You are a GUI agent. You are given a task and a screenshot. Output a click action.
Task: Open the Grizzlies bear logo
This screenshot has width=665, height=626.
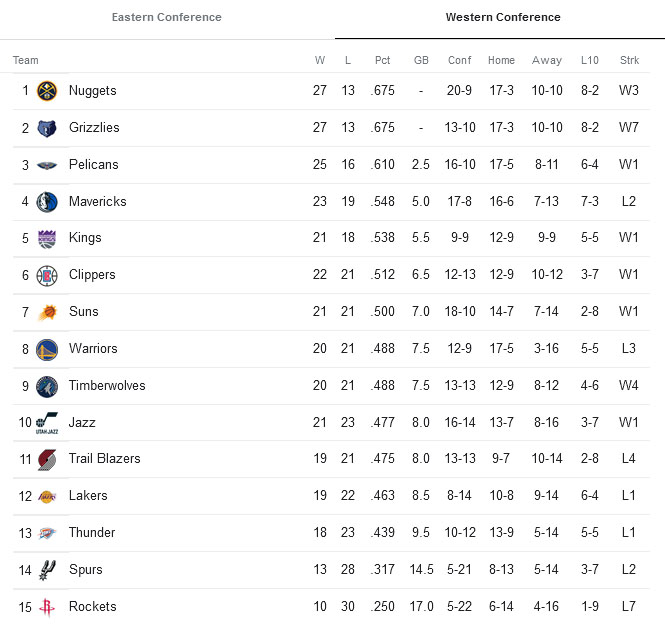pyautogui.click(x=47, y=128)
